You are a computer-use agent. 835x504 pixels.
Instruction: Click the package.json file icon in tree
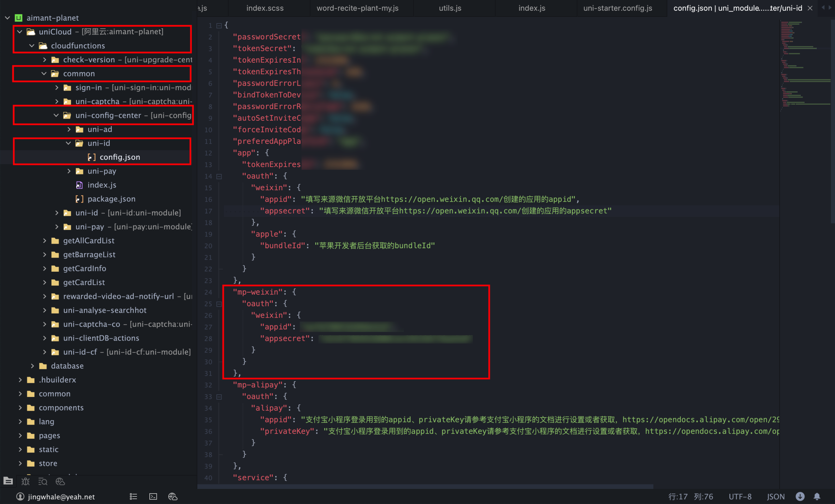[x=79, y=199]
